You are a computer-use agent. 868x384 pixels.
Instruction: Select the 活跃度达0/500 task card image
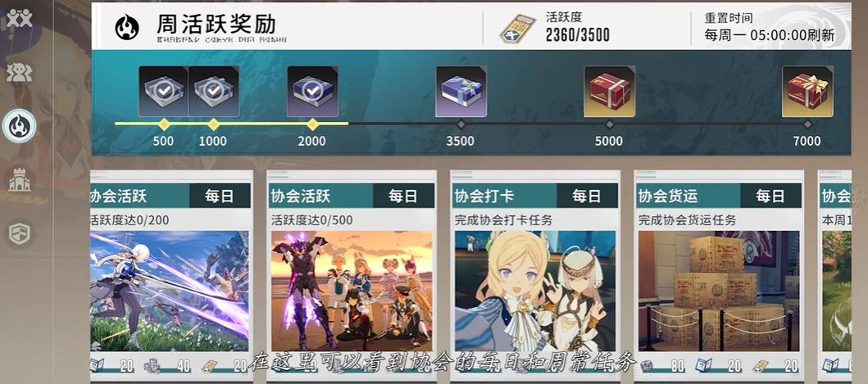click(352, 291)
